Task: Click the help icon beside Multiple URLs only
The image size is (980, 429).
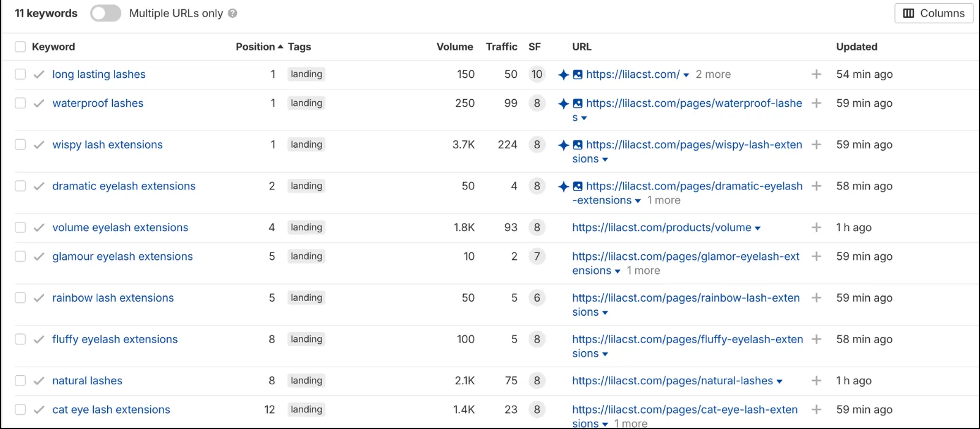Action: [x=233, y=13]
